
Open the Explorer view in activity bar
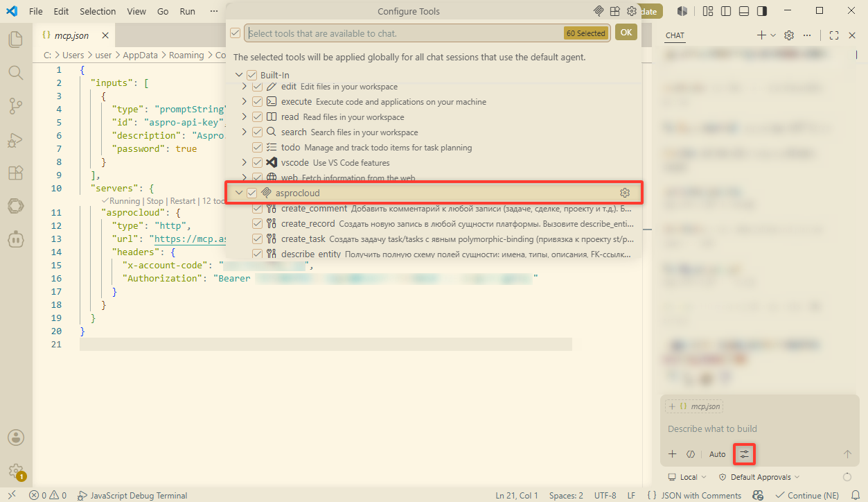(x=15, y=39)
